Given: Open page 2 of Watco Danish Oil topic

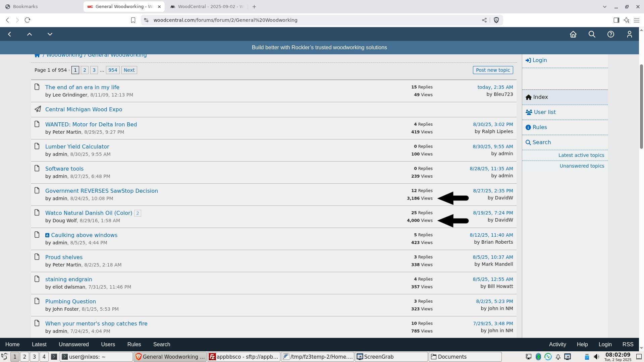Looking at the screenshot, I should pos(138,213).
